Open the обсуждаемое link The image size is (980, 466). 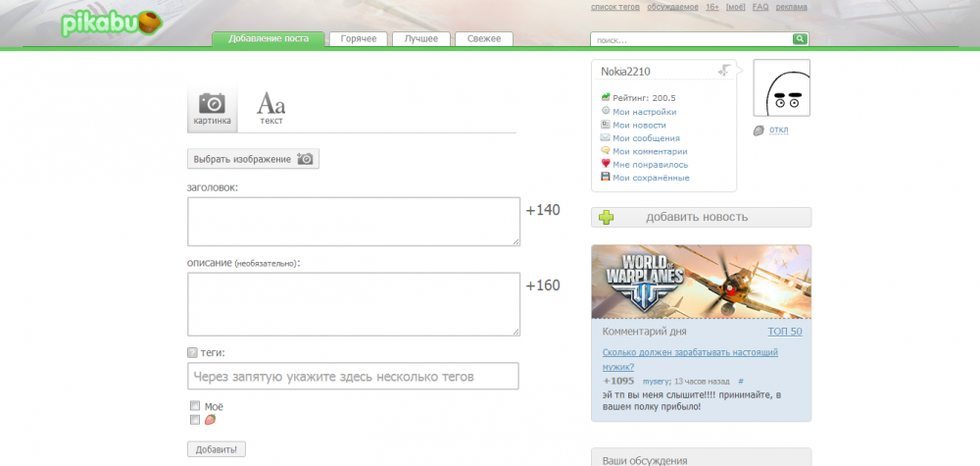pyautogui.click(x=673, y=7)
